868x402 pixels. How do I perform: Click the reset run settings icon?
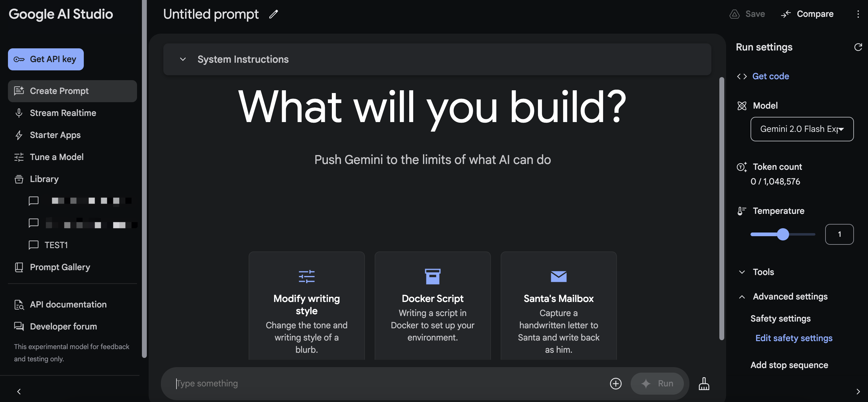858,47
